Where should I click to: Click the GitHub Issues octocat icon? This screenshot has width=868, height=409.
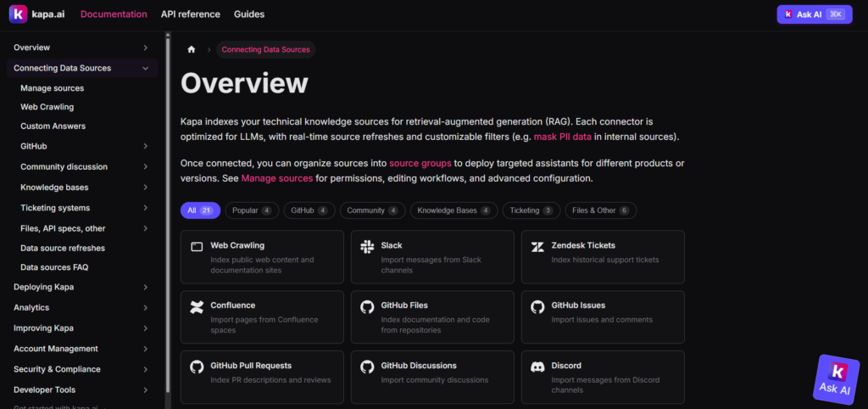coord(537,306)
